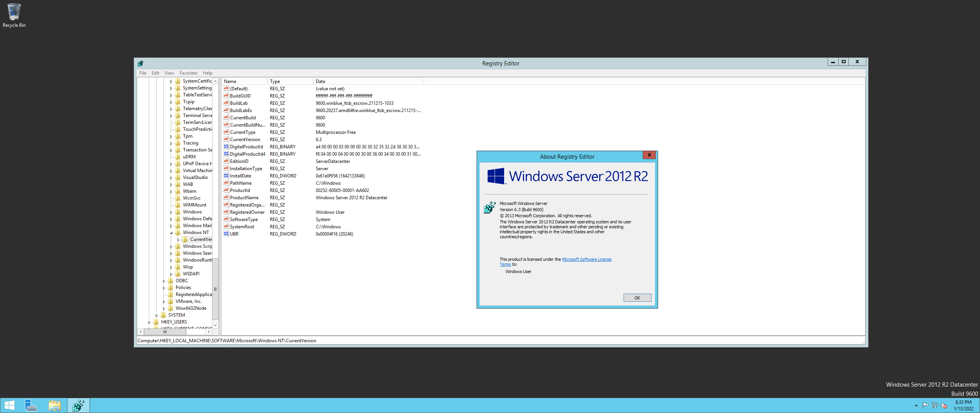Select the WSDAPI key
Screen dimensions: 980x413
[x=191, y=274]
